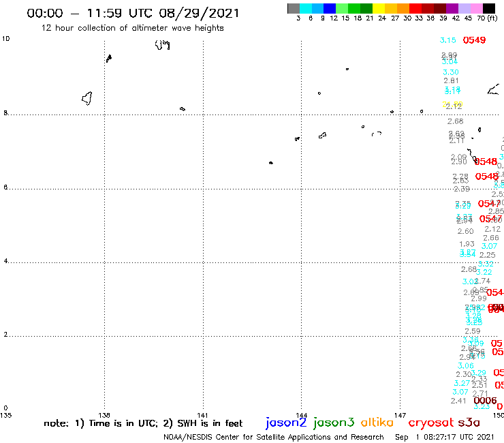Click the cyan '3.30' wave height

click(x=451, y=72)
